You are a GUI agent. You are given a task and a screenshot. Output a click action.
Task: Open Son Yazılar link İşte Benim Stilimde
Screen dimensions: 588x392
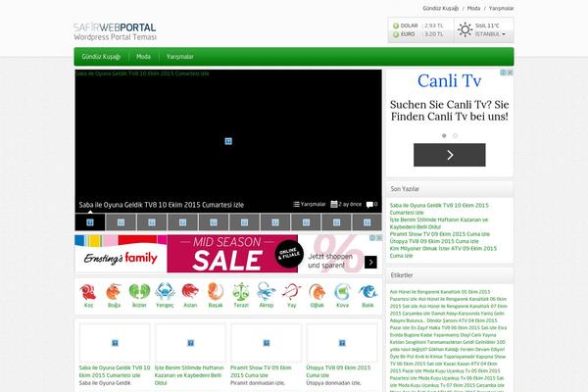point(439,223)
